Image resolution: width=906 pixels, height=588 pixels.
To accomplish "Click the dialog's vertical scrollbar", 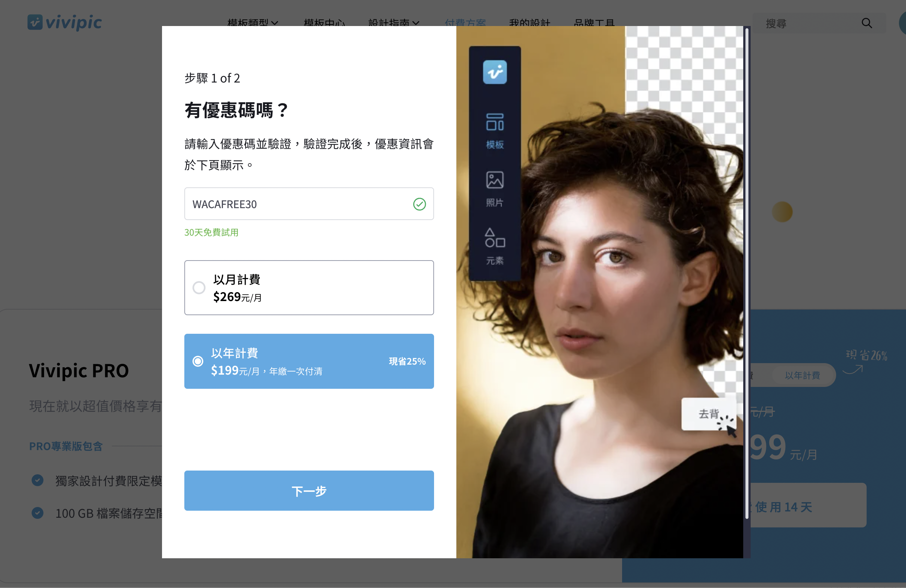I will [x=747, y=274].
